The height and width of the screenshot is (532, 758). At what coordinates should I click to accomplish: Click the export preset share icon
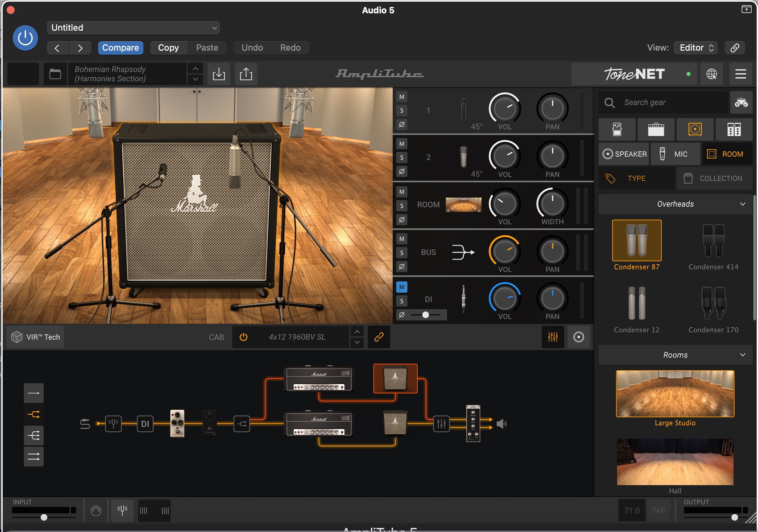pos(246,74)
